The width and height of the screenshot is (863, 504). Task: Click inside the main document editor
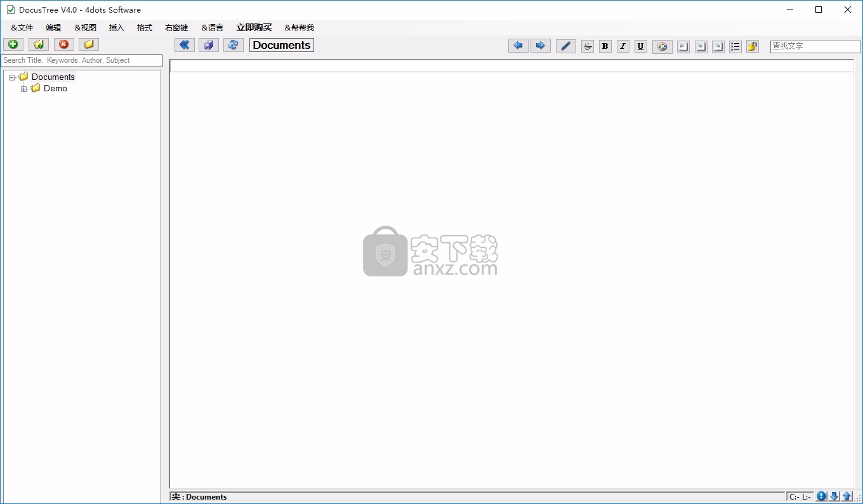tap(511, 280)
